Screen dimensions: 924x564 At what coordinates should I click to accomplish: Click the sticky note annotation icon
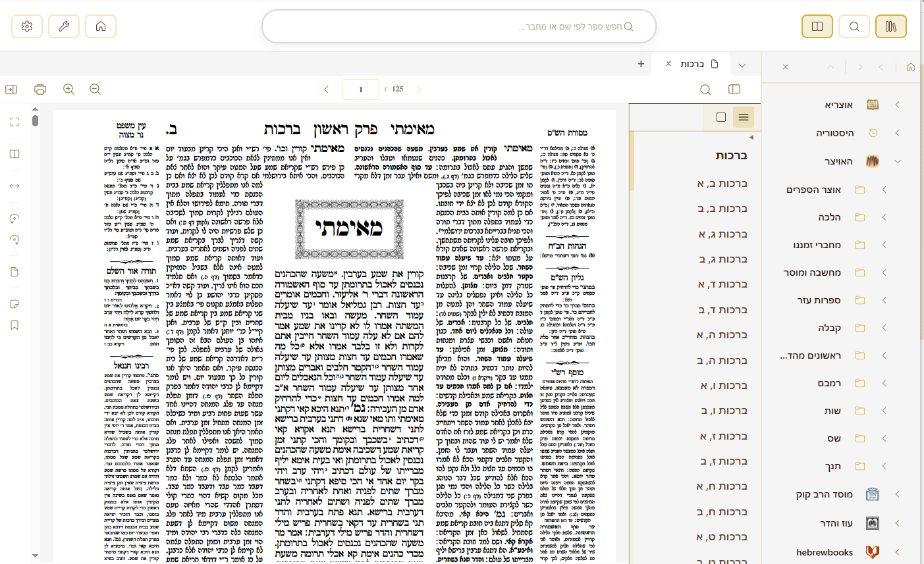tap(14, 303)
